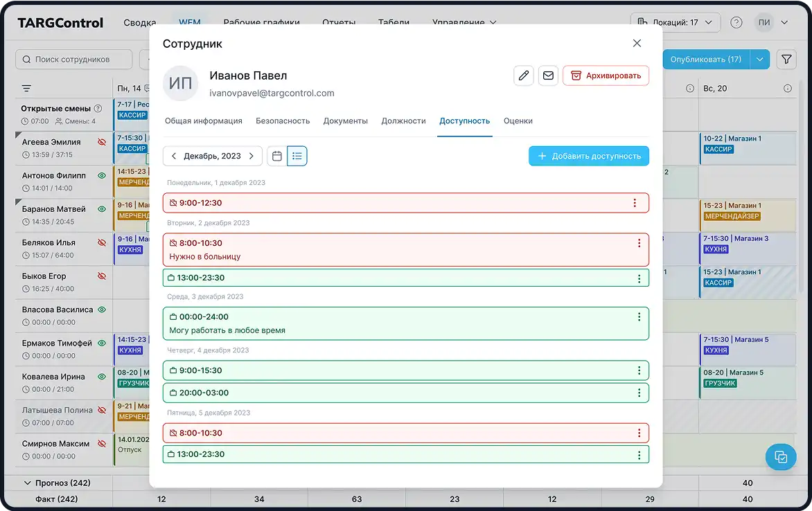Open the Безопасность tab
Viewport: 812px width, 511px height.
pos(283,120)
